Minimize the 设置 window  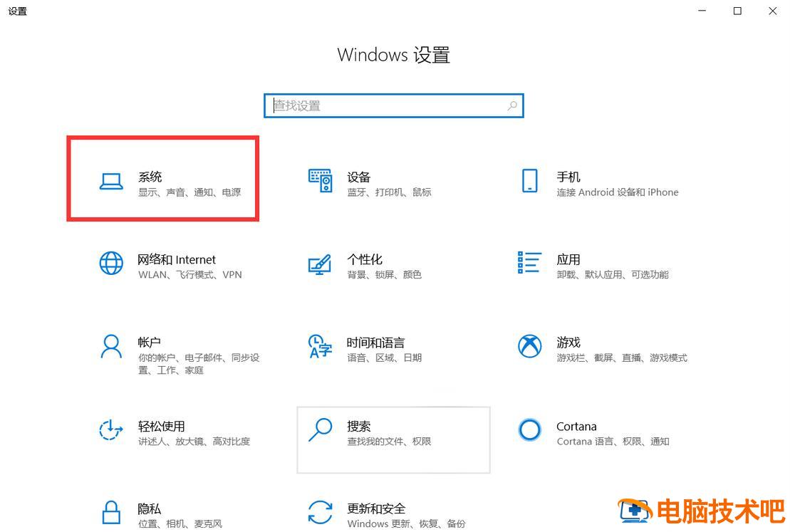702,11
